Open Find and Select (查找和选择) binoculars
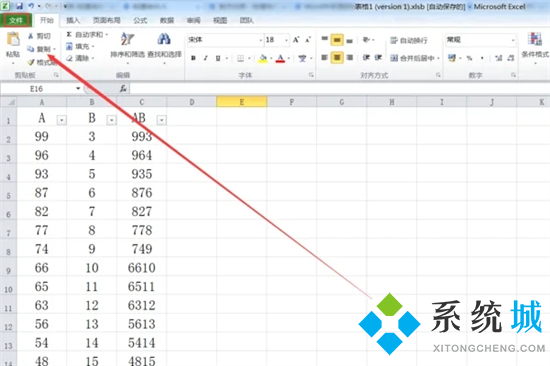This screenshot has height=366, width=550. [x=164, y=47]
